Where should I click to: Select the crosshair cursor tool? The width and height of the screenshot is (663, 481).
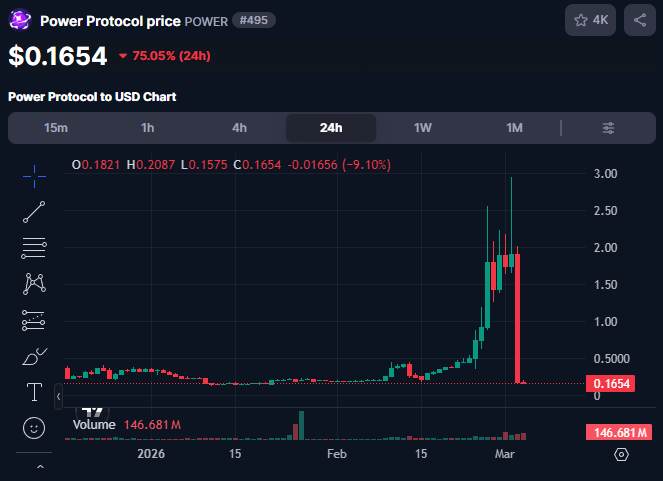point(34,176)
